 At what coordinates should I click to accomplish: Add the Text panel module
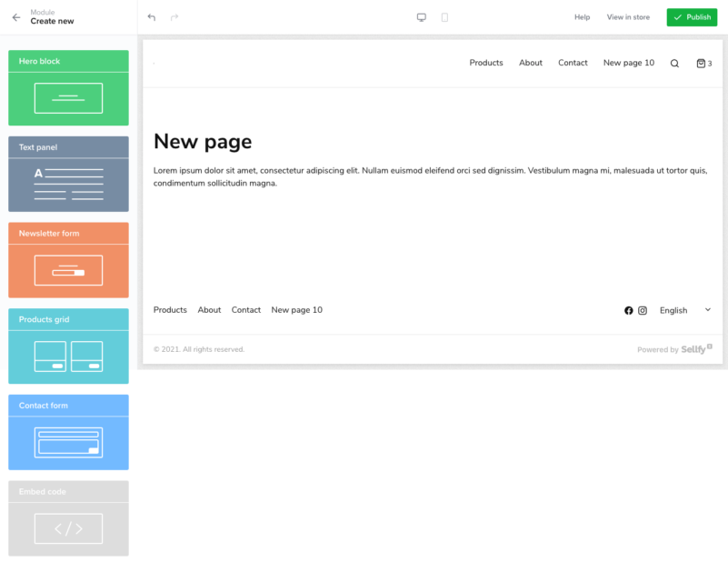(68, 174)
